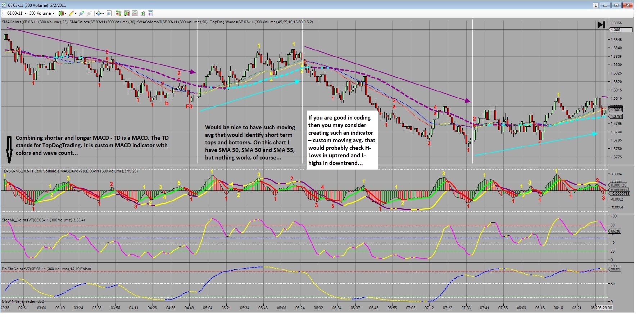Click the chart window icon in title bar

pyautogui.click(x=4, y=5)
